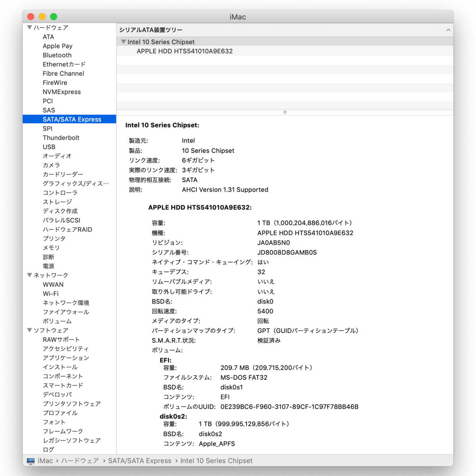Collapse the ハードウェア sidebar section
The image size is (476, 476).
coord(29,27)
